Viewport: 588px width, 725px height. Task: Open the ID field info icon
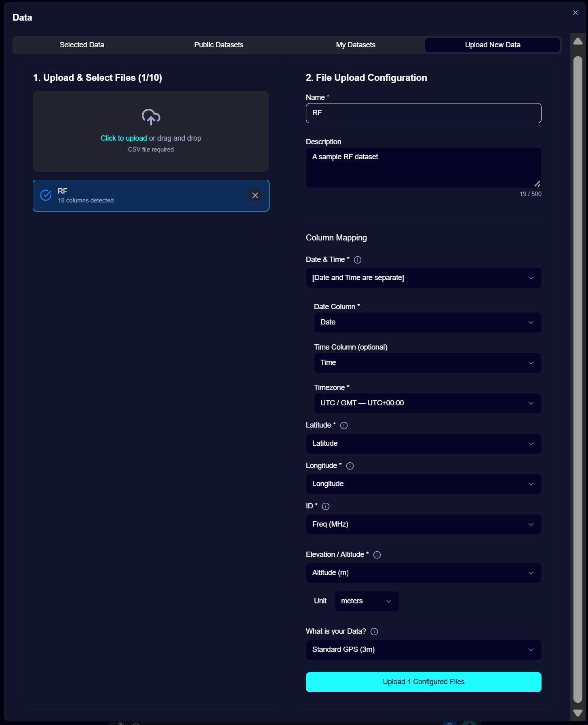(x=326, y=506)
